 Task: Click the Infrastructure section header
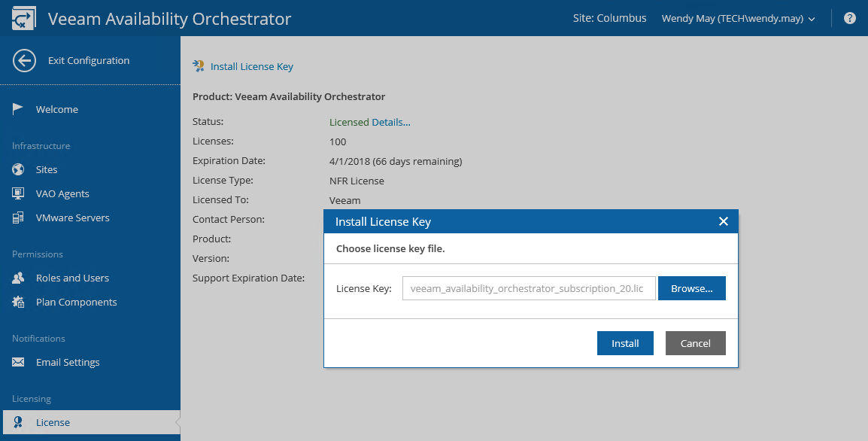(x=41, y=146)
